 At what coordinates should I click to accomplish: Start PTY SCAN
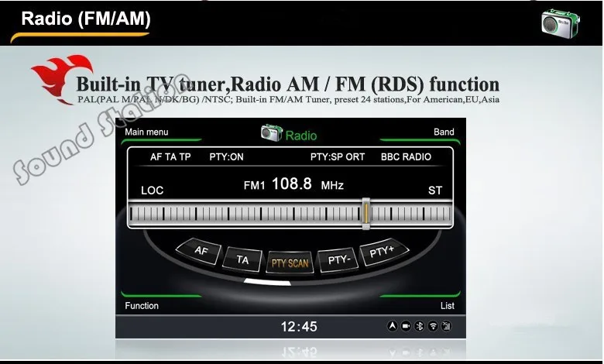[290, 263]
